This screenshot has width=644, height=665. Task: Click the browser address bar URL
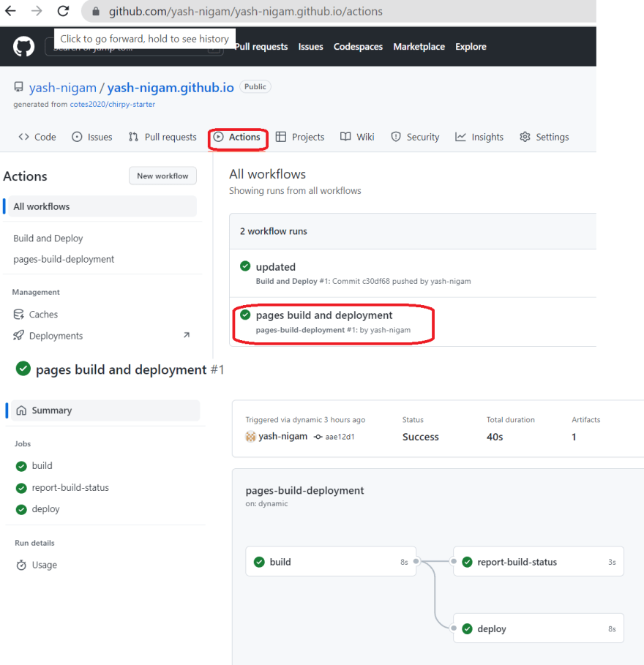[246, 12]
